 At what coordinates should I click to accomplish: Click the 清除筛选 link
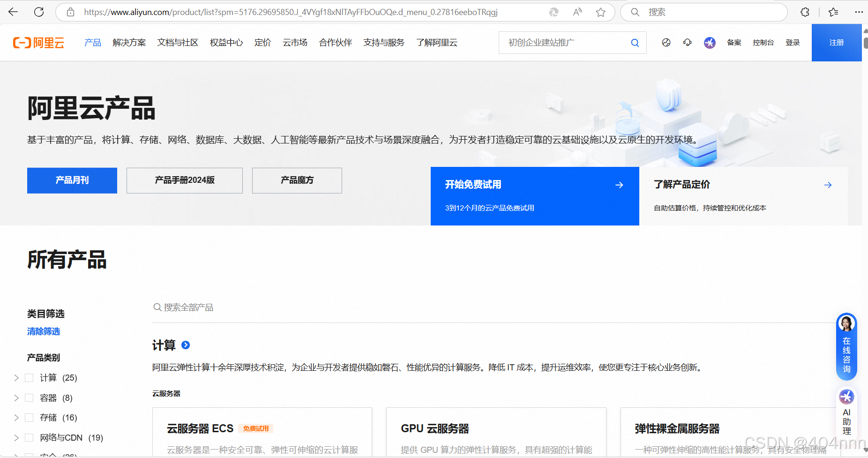44,331
